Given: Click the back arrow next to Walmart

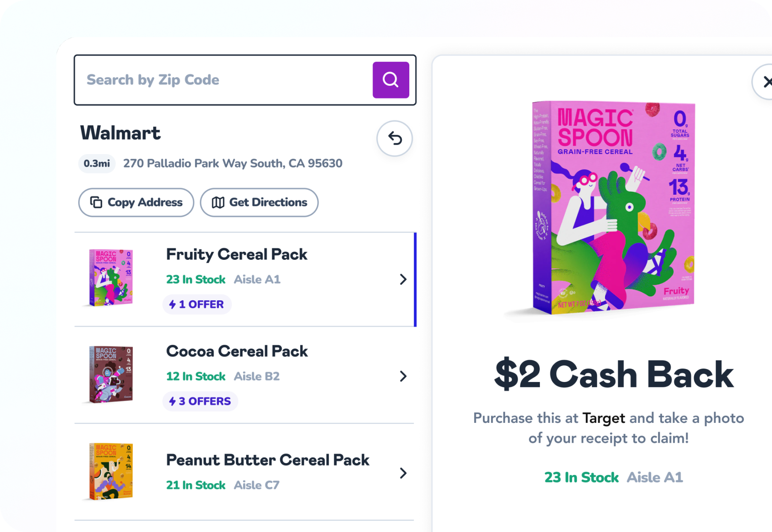Looking at the screenshot, I should 395,138.
